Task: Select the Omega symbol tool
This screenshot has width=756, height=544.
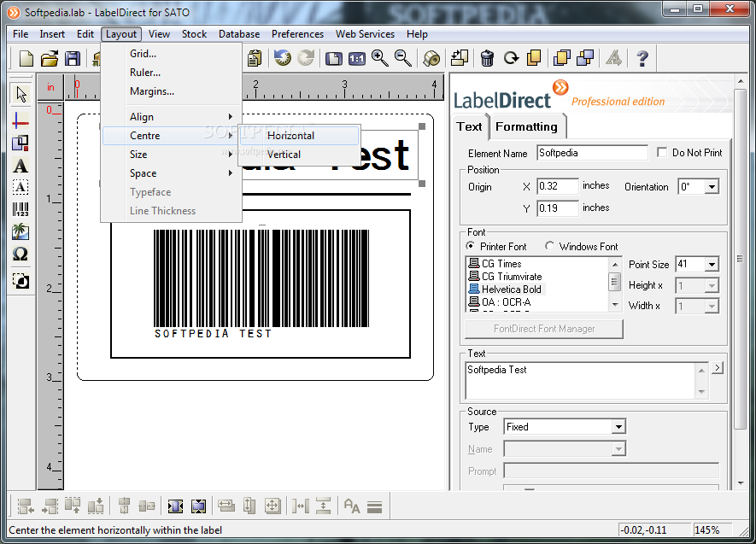Action: pos(21,254)
